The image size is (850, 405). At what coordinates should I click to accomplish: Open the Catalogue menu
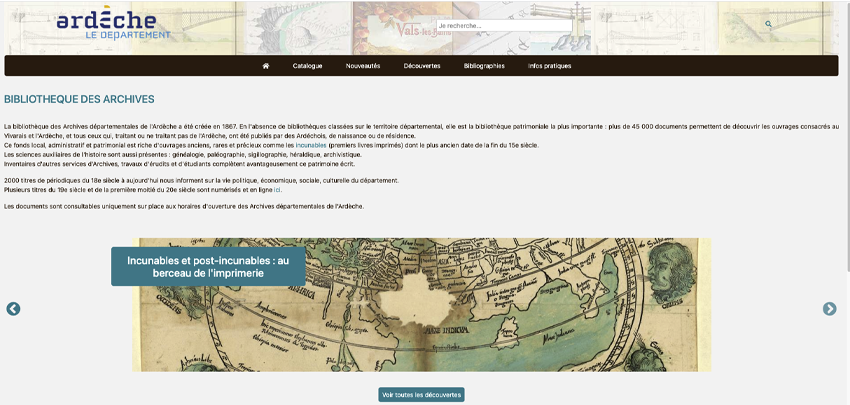[307, 66]
